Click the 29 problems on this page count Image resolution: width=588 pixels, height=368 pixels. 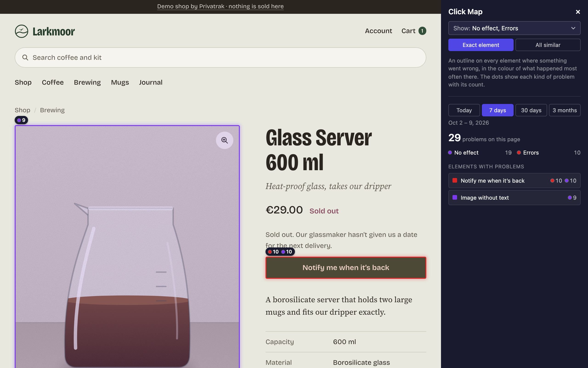point(484,138)
